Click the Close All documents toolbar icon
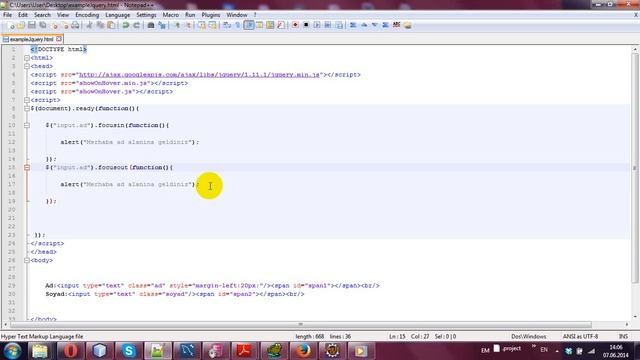This screenshot has height=360, width=640. click(x=65, y=25)
